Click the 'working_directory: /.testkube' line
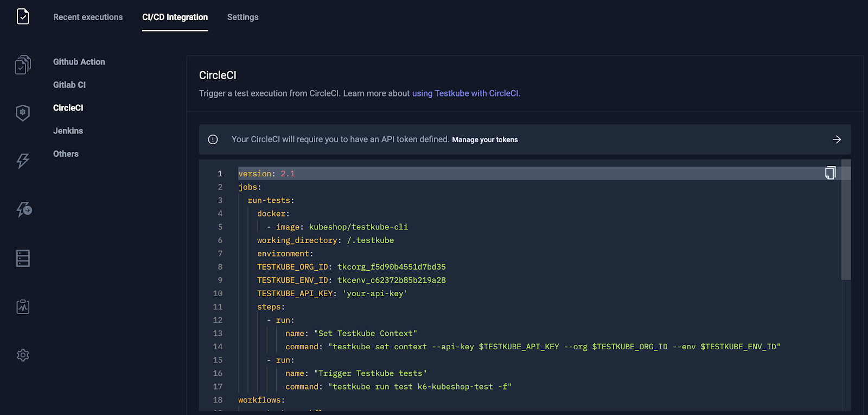This screenshot has width=868, height=415. click(x=325, y=240)
